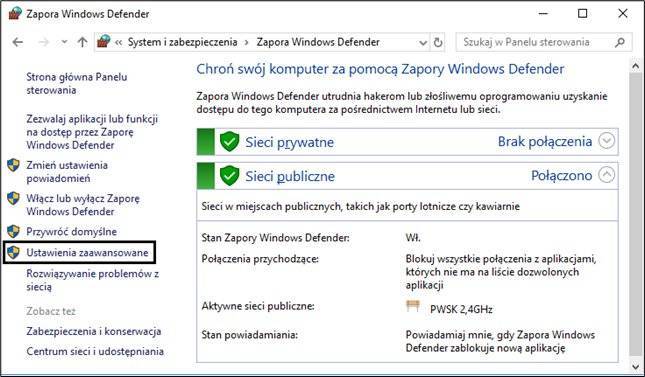Click the vertical scrollbar thumb
Viewport: 645px width, 377px height.
[636, 214]
